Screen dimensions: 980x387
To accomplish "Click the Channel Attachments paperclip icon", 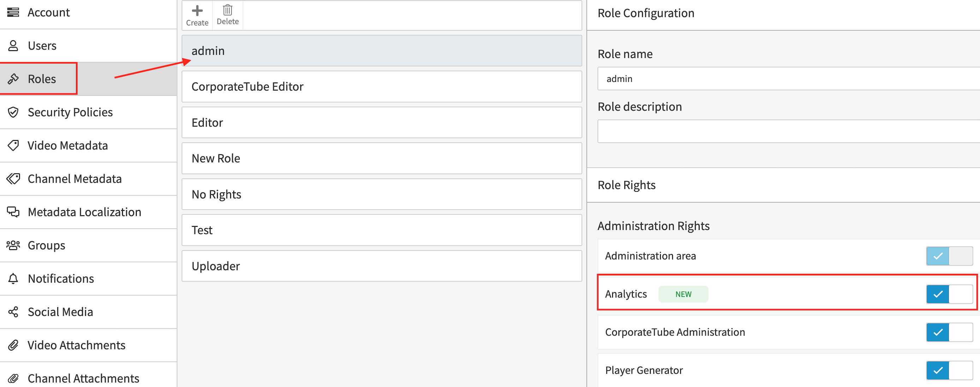I will point(13,378).
